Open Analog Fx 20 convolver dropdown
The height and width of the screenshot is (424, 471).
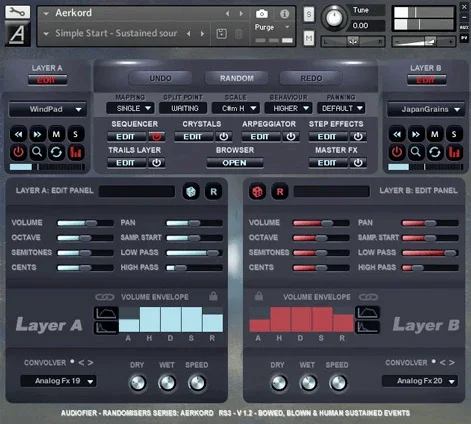click(420, 381)
